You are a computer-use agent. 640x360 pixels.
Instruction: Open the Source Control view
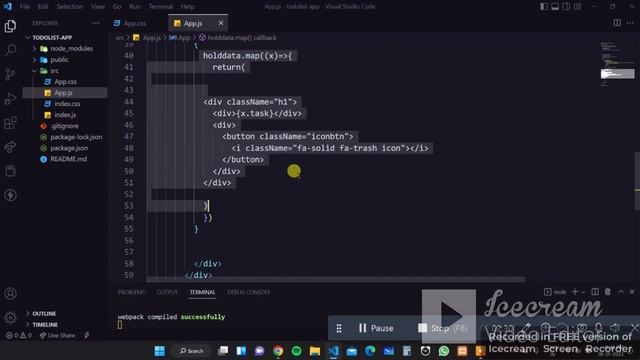click(x=10, y=74)
